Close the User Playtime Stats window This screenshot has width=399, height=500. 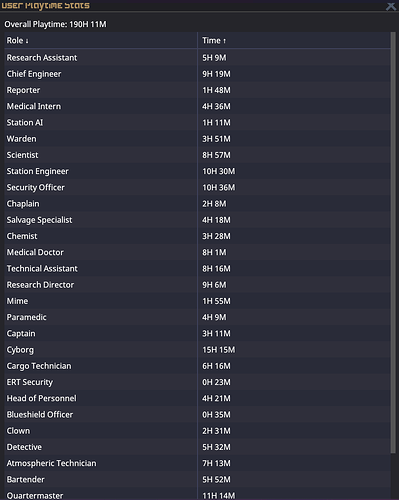[x=391, y=6]
